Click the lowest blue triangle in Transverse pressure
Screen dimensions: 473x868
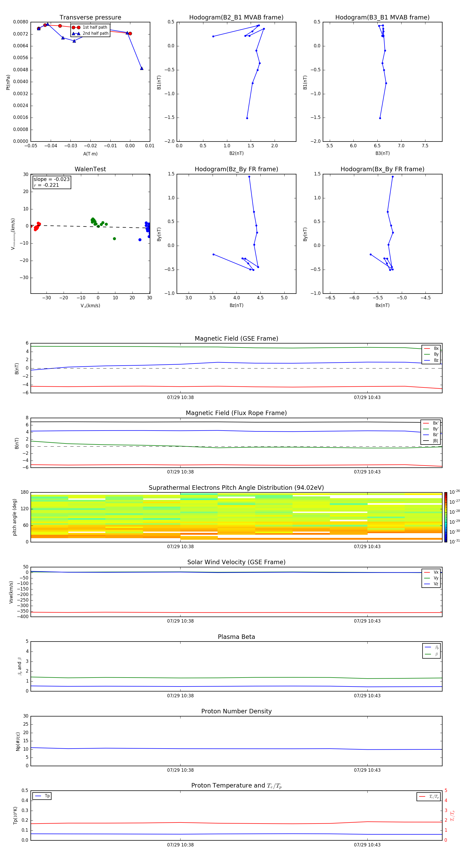[142, 68]
